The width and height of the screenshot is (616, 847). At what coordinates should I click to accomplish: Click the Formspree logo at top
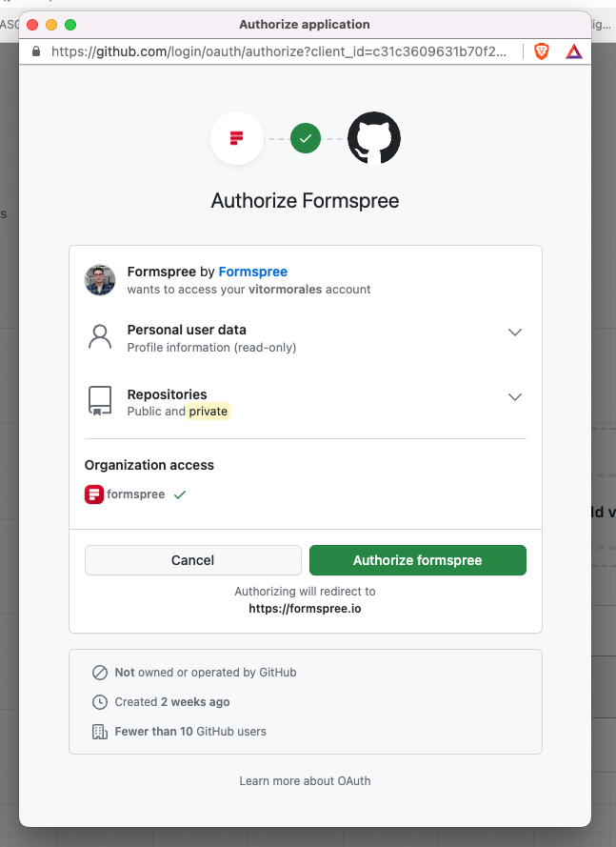click(237, 138)
